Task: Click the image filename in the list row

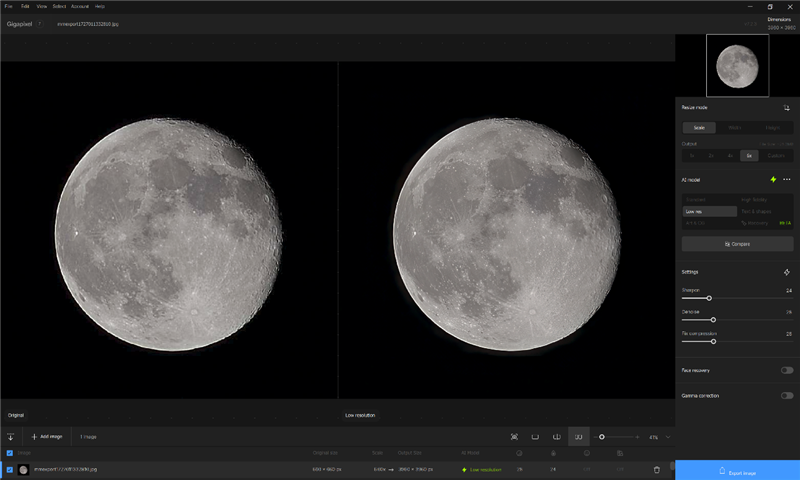Action: 65,469
